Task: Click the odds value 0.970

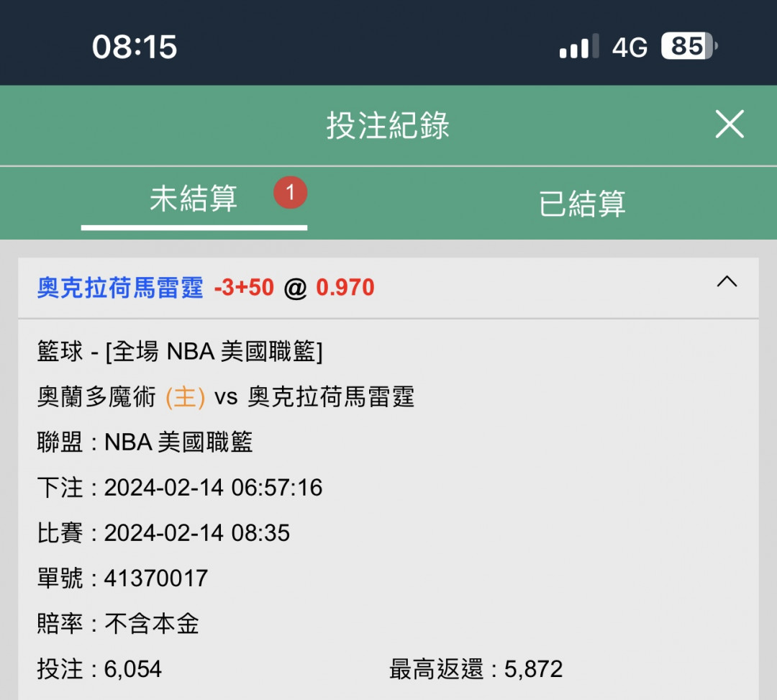Action: click(345, 288)
